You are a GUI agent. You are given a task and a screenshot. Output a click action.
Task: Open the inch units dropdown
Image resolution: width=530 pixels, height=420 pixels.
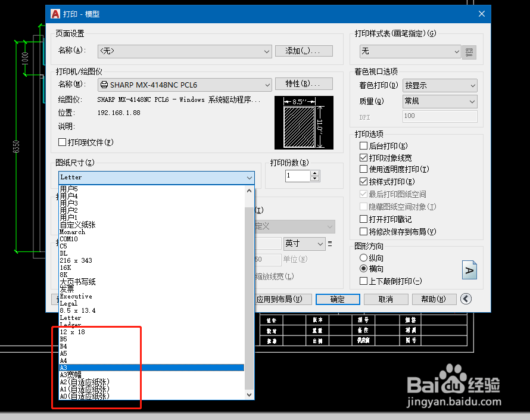(304, 244)
